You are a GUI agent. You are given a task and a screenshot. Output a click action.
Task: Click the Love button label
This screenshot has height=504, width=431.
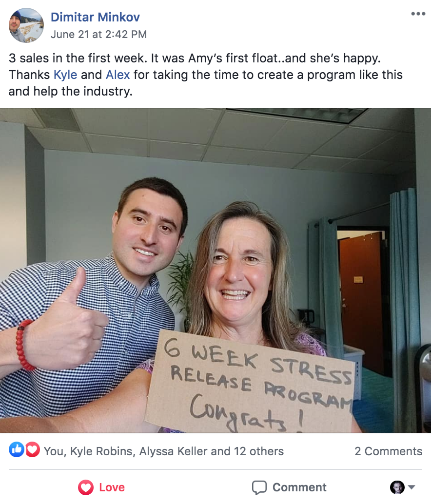coord(112,487)
